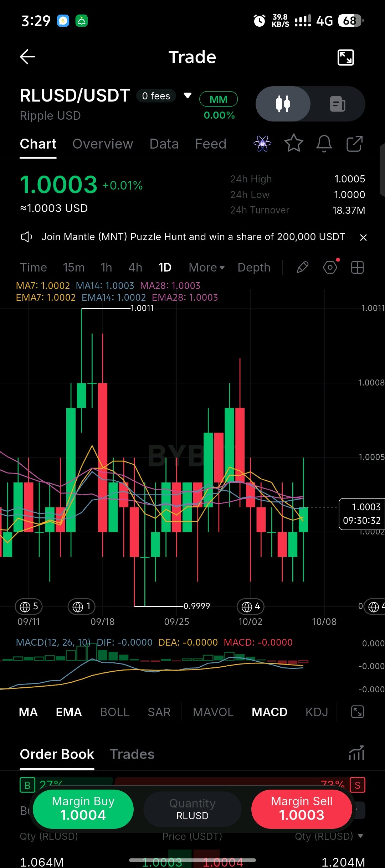Tap the Margin Sell button
Image resolution: width=385 pixels, height=868 pixels.
click(x=302, y=809)
